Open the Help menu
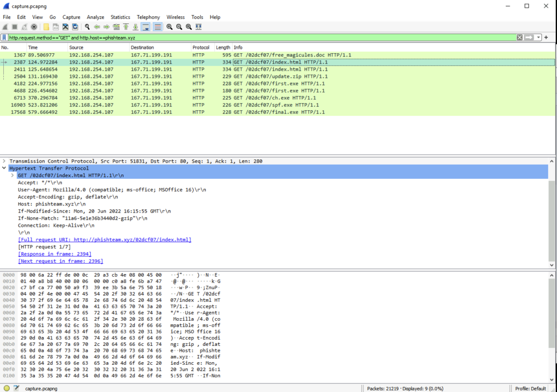 [x=215, y=17]
